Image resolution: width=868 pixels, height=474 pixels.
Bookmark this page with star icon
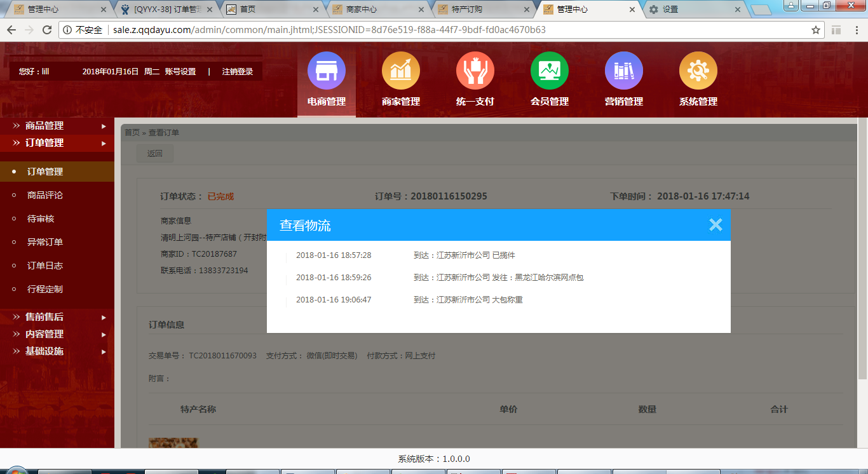tap(816, 30)
